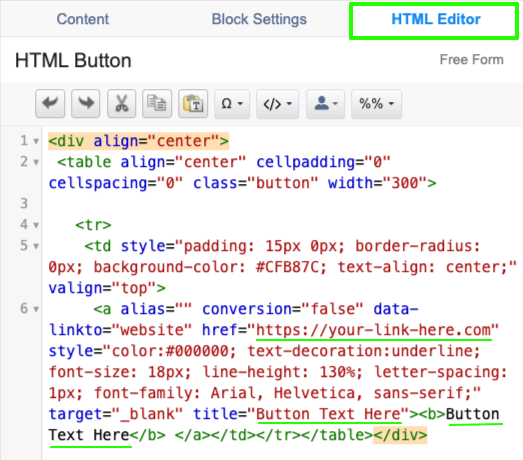Click the #CFB87C background color value

coord(288,267)
